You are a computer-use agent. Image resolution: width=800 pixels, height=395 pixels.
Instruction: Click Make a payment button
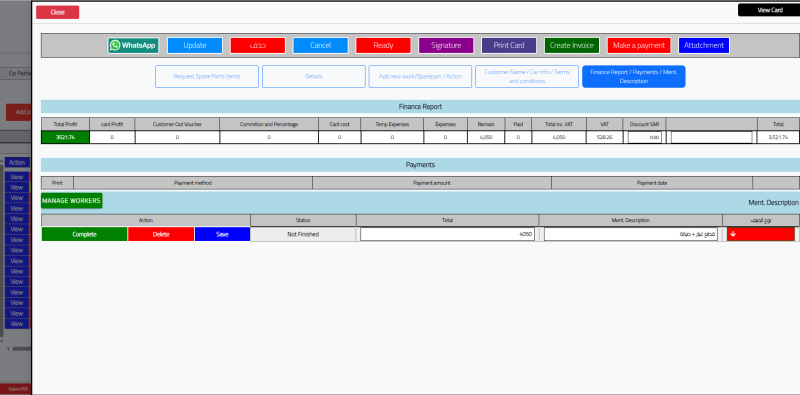pos(639,45)
